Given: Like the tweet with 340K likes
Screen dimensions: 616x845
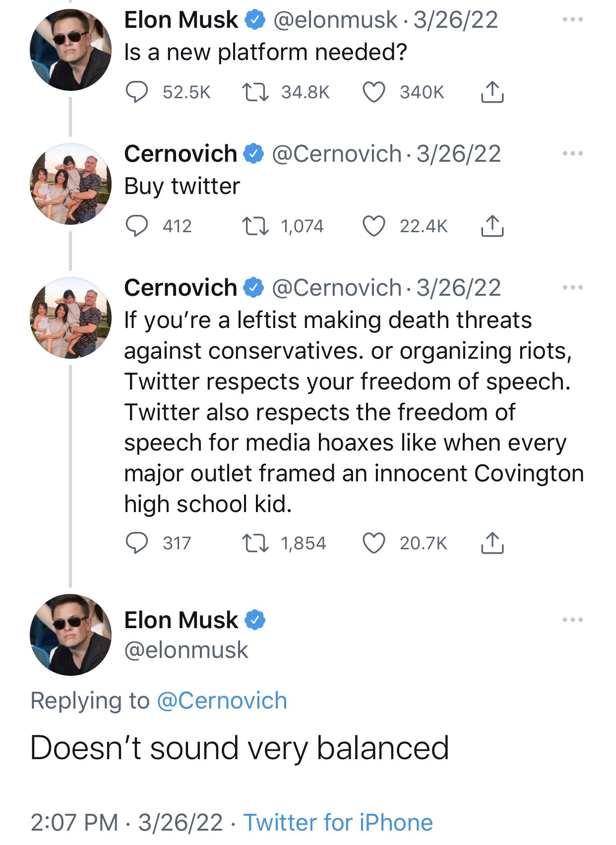Looking at the screenshot, I should [374, 92].
